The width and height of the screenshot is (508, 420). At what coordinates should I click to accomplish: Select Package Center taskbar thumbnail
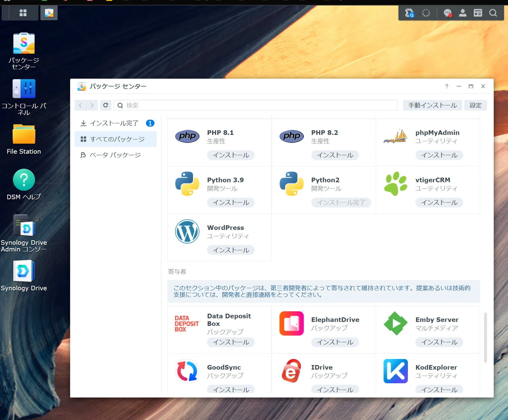point(49,13)
